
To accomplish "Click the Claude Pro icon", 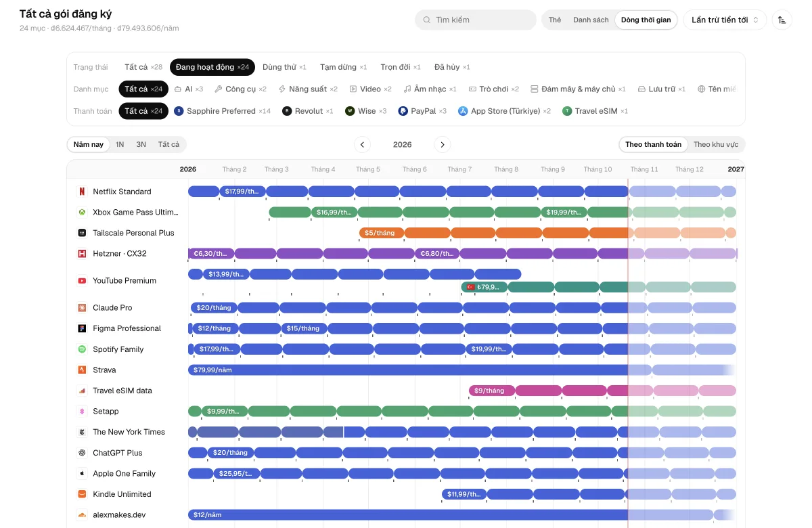I will click(82, 308).
